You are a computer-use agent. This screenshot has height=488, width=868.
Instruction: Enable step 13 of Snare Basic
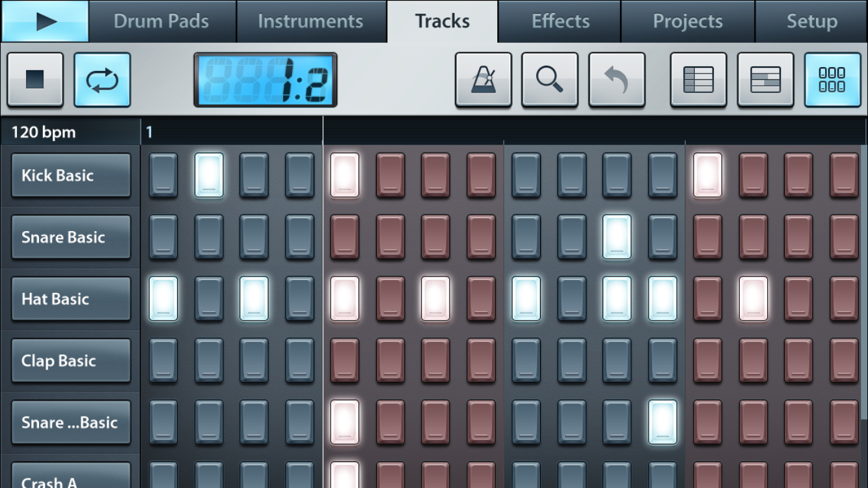pos(708,237)
